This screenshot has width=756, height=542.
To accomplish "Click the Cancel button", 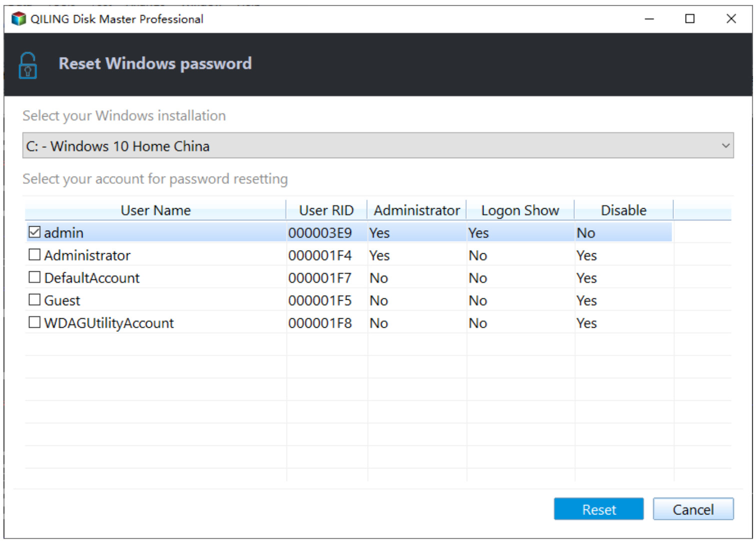I will click(x=693, y=509).
